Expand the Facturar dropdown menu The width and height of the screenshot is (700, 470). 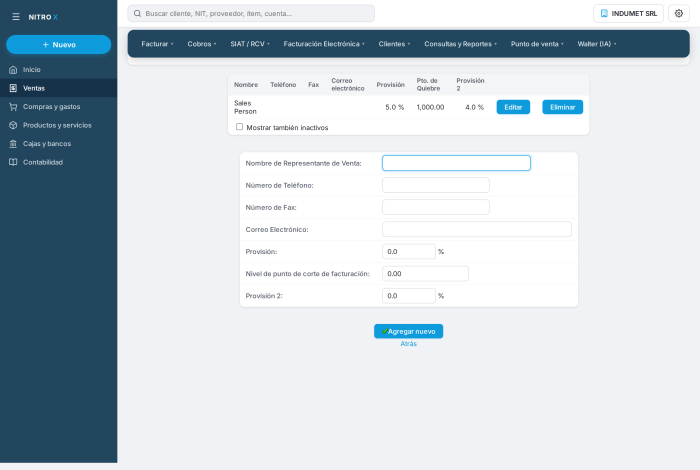[157, 44]
